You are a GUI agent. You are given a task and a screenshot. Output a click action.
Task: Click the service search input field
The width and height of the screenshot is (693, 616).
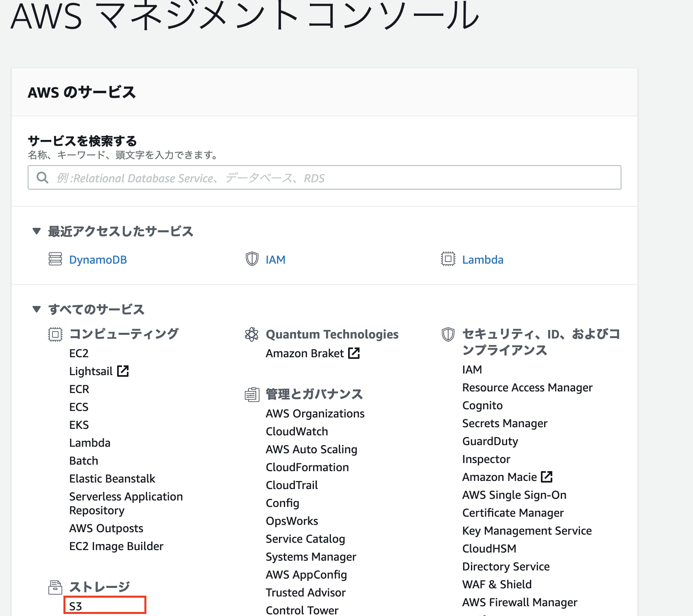[x=324, y=177]
